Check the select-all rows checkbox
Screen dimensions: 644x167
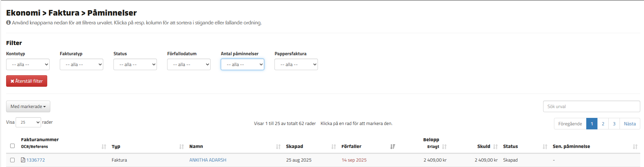(13, 146)
